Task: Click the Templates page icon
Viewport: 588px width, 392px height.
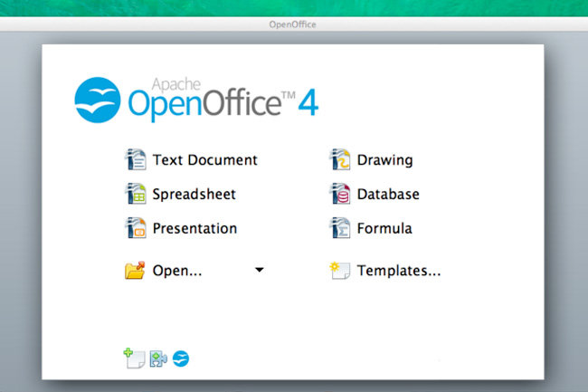Action: coord(339,270)
